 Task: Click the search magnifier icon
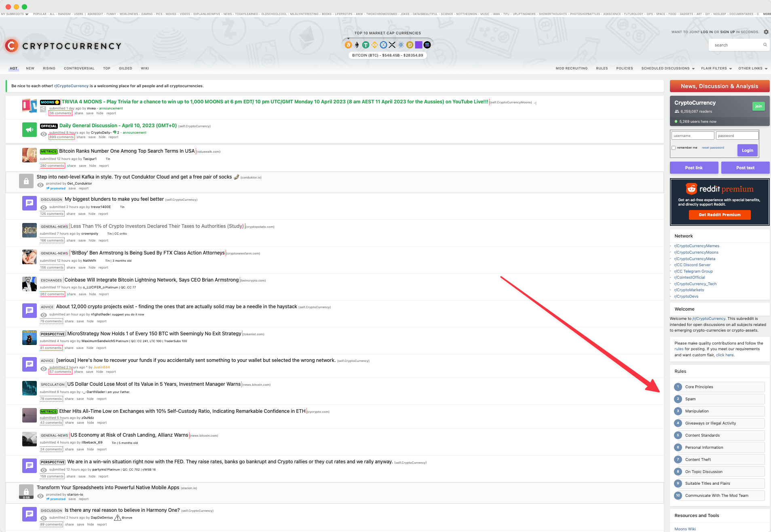pyautogui.click(x=765, y=44)
